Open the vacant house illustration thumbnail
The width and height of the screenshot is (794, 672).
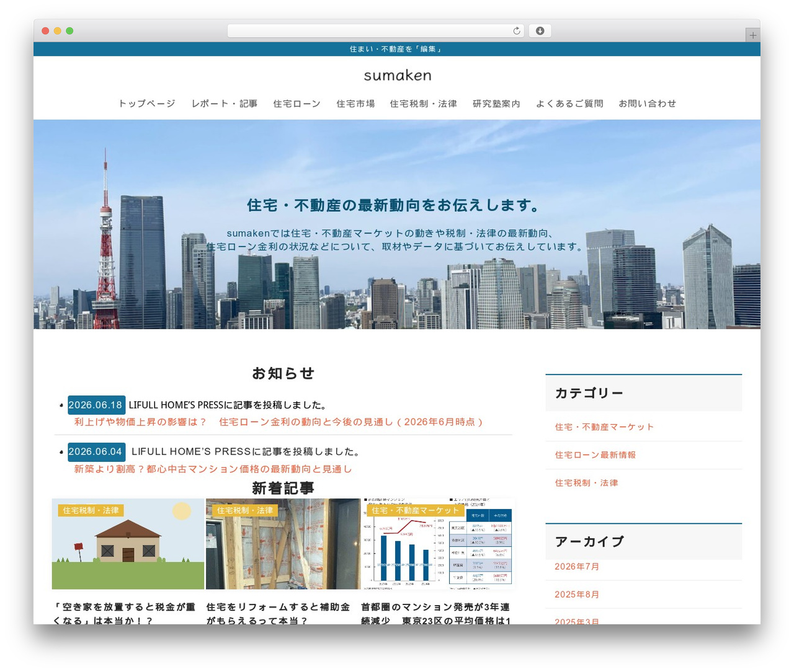point(128,544)
